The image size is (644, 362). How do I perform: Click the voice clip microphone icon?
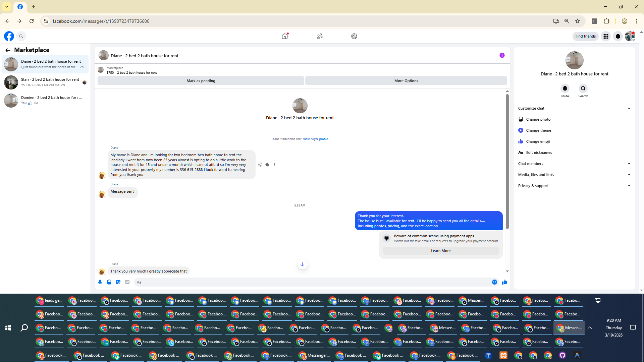[100, 282]
